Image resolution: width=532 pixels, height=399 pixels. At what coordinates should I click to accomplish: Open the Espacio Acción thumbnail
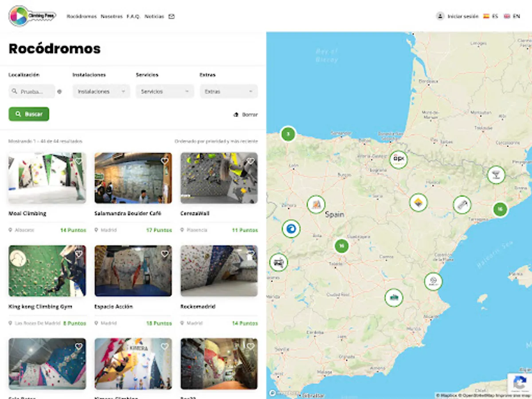pos(133,271)
